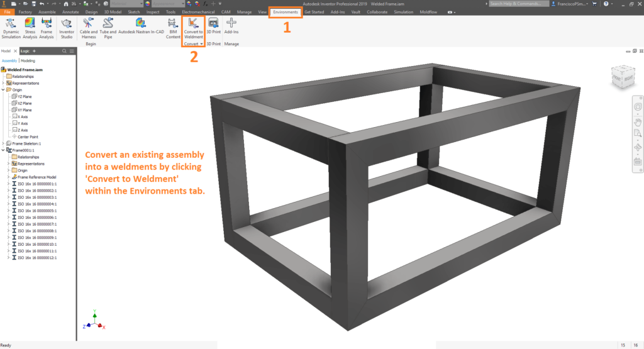Click the Search Help & Commands field
This screenshot has width=644, height=349.
pos(519,4)
